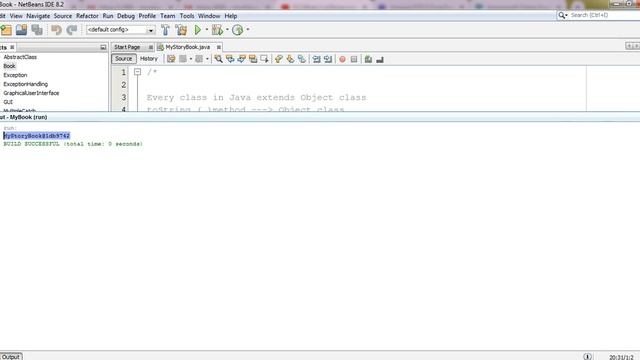Click the Comment editor toolbar icon
This screenshot has height=360, width=640.
click(368, 59)
